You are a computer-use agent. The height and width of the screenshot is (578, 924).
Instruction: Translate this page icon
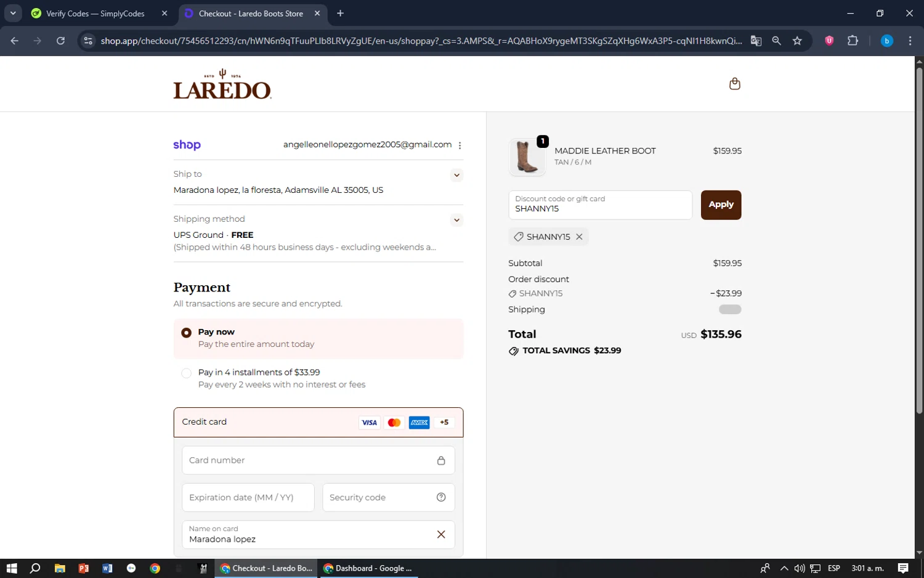click(756, 41)
